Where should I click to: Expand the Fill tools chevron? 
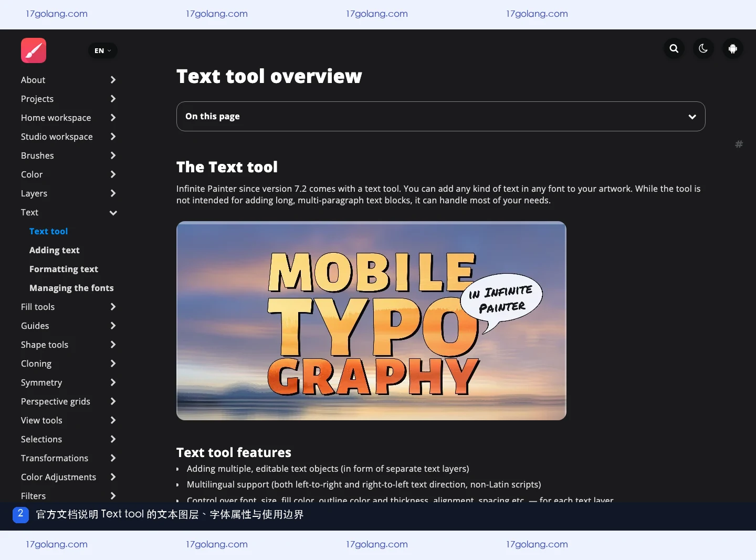point(113,307)
